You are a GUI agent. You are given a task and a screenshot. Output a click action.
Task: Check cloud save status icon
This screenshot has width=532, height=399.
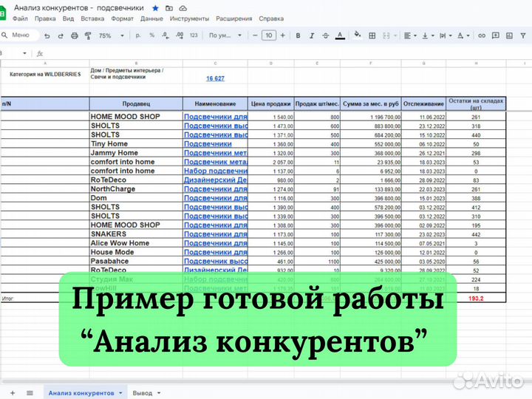coord(183,8)
